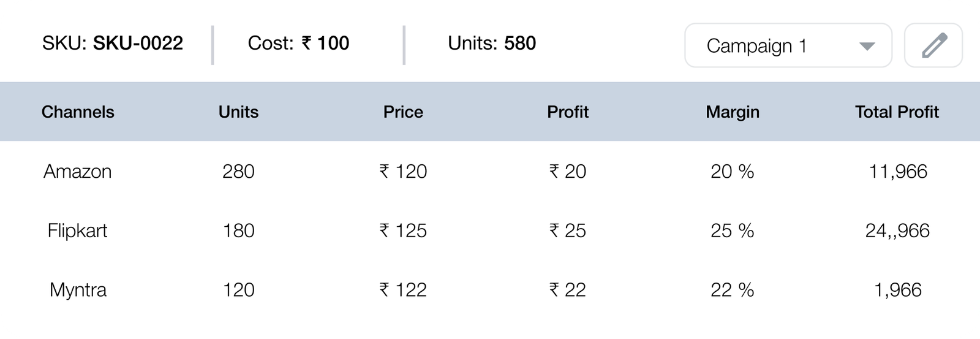Viewport: 980px width, 339px height.
Task: Click the dropdown arrow beside Campaign 1
Action: coord(867,46)
